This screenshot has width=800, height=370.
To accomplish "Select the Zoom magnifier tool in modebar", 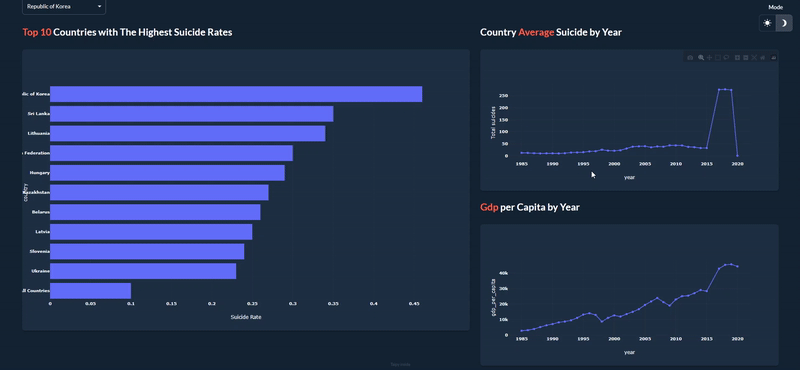I will (x=701, y=58).
